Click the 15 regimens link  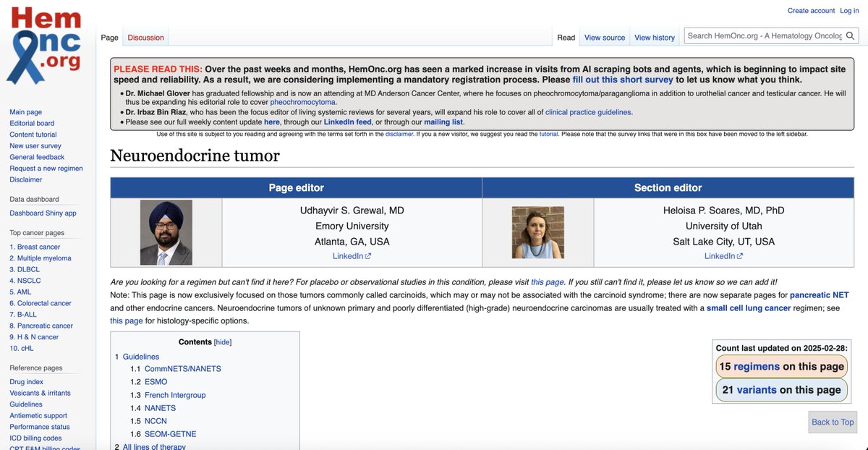tap(757, 367)
